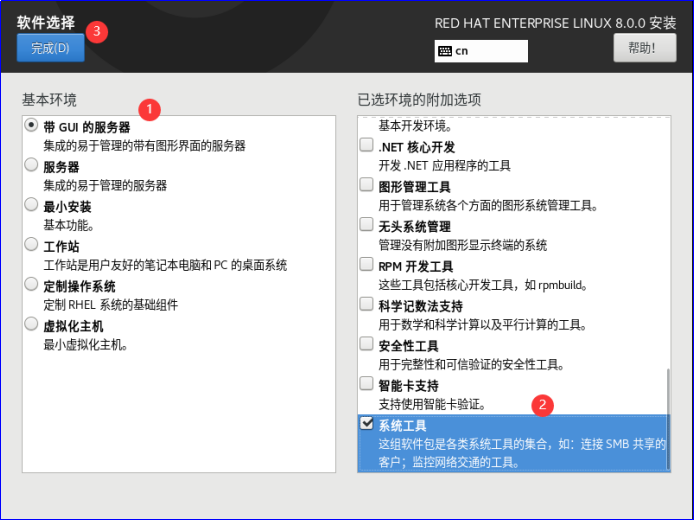Click the 完成(D) done button
The height and width of the screenshot is (520, 695).
coord(51,47)
